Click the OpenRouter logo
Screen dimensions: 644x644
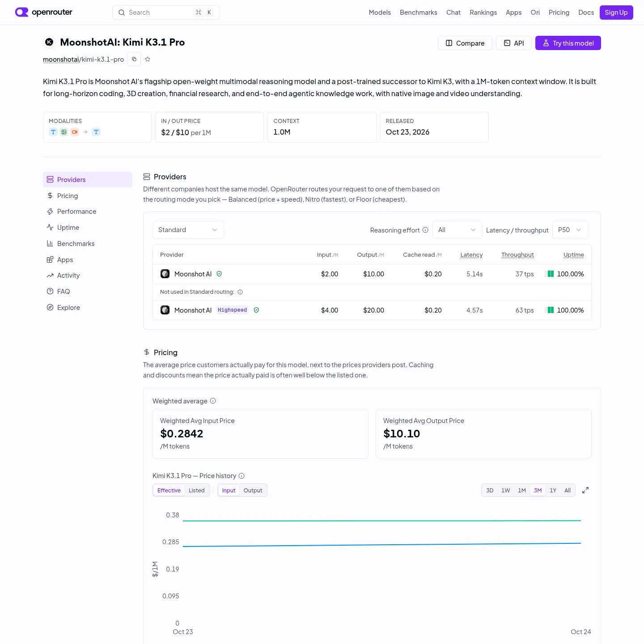44,12
